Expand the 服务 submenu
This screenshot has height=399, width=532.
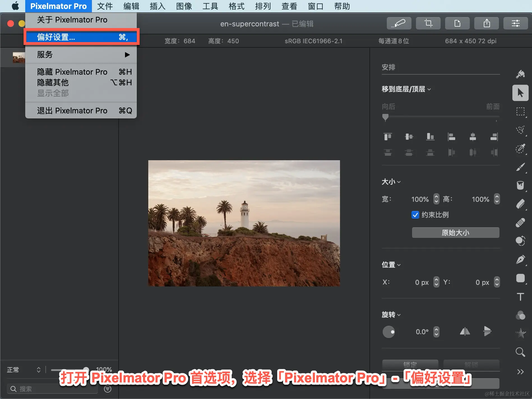pos(81,54)
